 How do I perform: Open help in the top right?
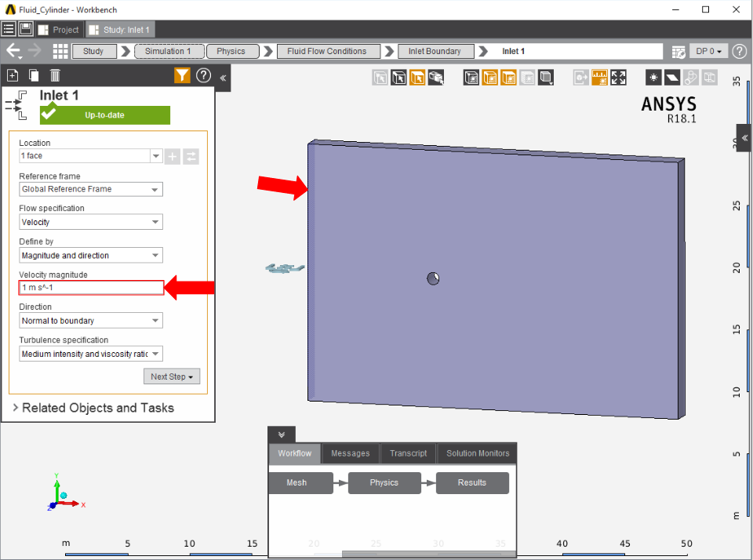tap(740, 51)
